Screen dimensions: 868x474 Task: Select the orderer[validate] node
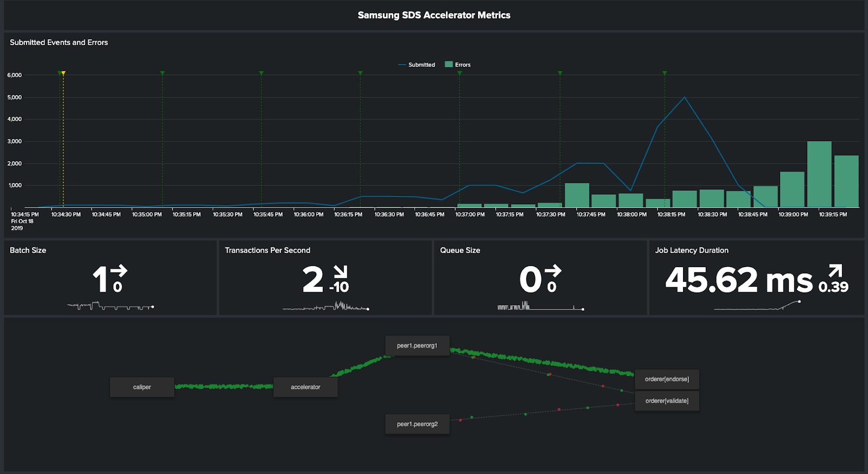[x=667, y=401]
